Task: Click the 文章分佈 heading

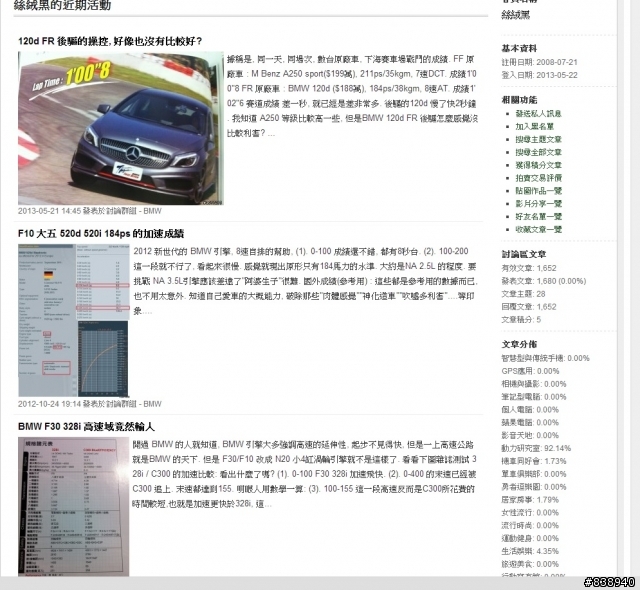Action: tap(519, 344)
